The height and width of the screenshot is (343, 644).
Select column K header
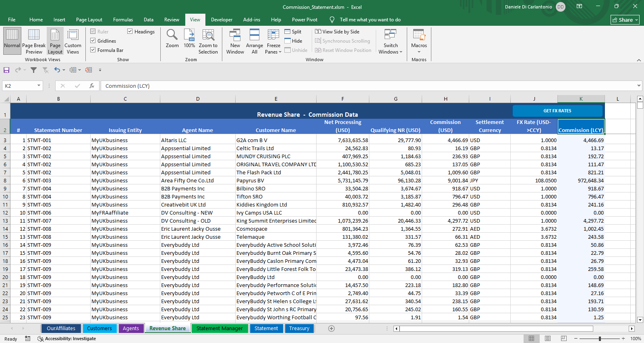581,99
